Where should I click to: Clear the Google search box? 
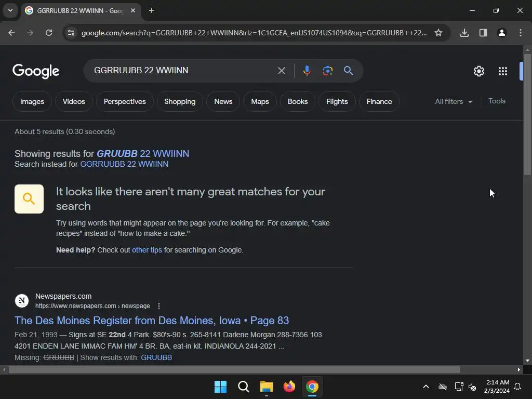pyautogui.click(x=281, y=71)
